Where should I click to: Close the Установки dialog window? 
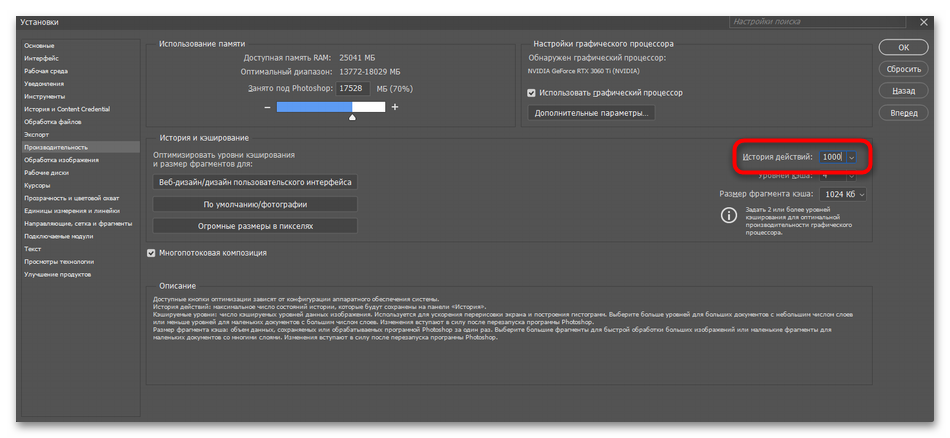(923, 20)
